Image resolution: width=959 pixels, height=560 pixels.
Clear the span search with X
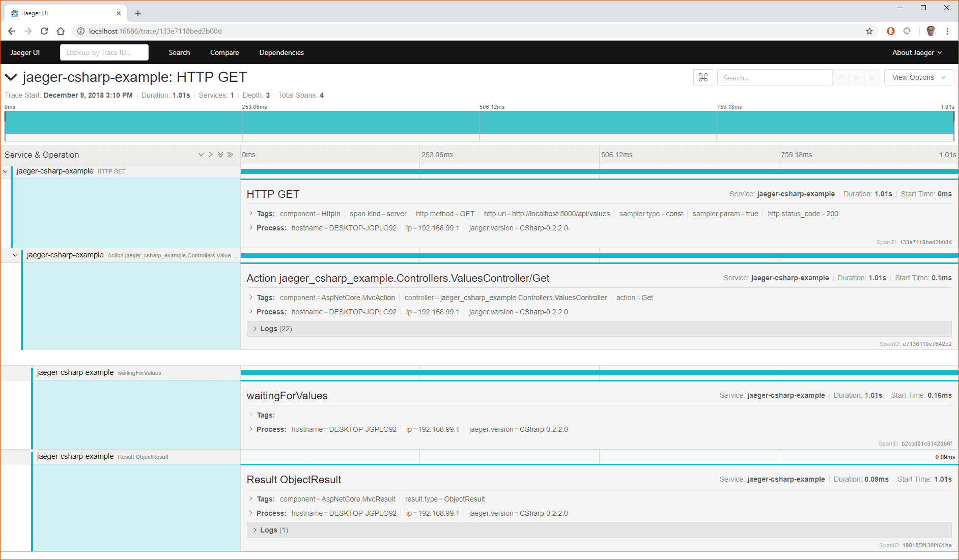point(872,77)
